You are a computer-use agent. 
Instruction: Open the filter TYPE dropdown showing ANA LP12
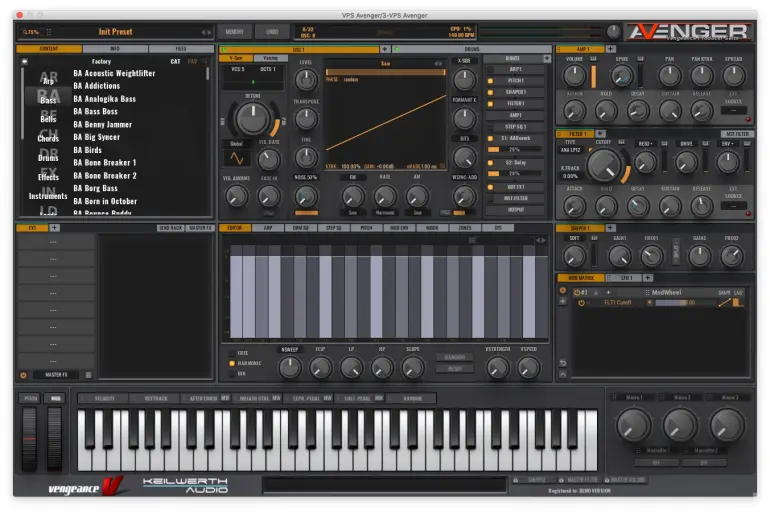571,150
